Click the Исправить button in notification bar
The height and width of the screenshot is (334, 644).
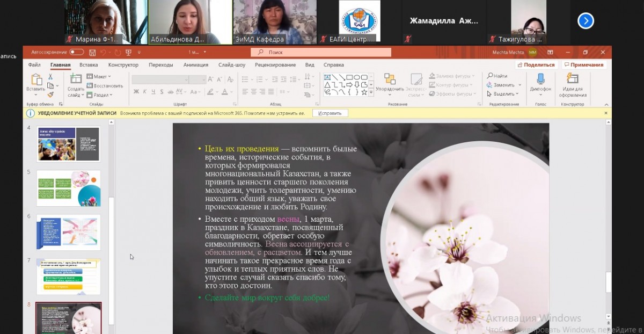point(330,113)
